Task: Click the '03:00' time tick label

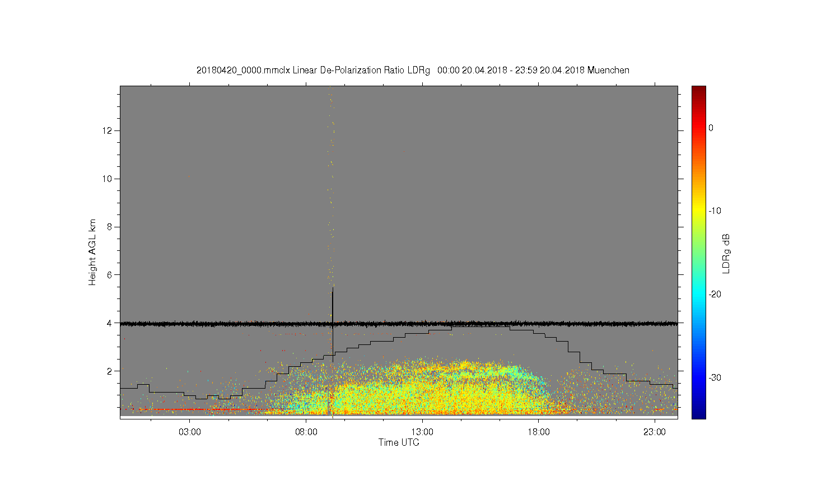Action: point(190,432)
